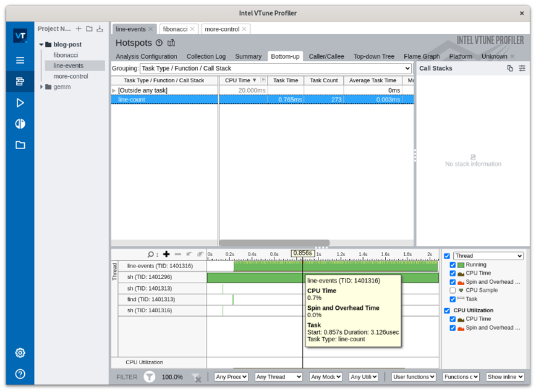Screen dimensions: 536x392
Task: Open the settings gear in sidebar
Action: point(20,353)
